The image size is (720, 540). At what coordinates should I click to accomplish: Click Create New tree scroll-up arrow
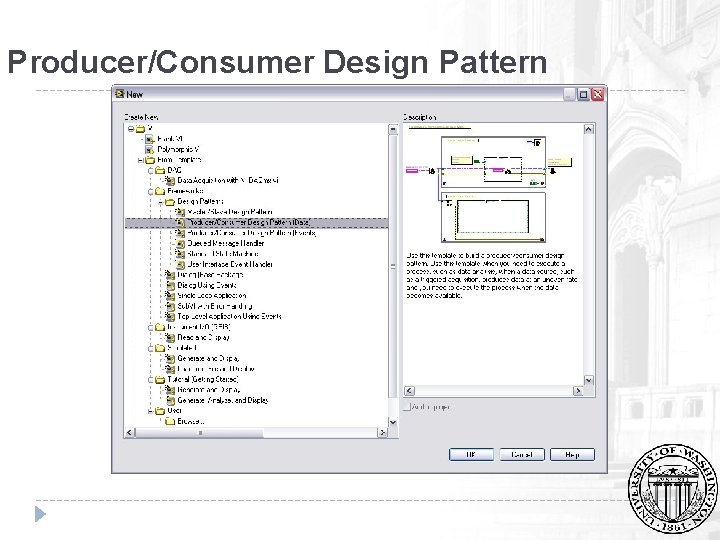393,129
